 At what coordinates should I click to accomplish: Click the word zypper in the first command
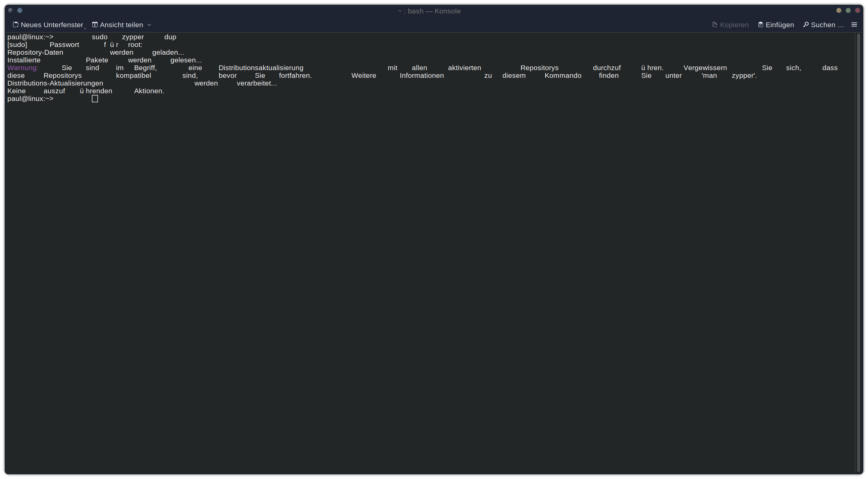pyautogui.click(x=133, y=37)
